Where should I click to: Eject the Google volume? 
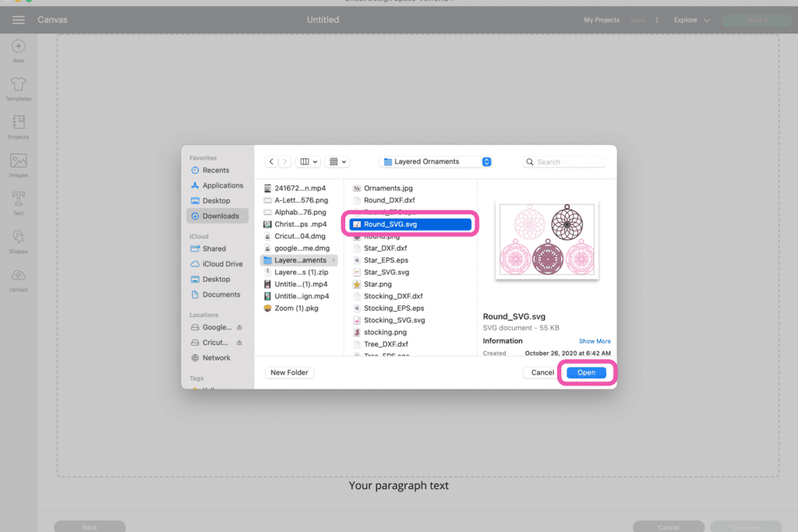(x=239, y=328)
